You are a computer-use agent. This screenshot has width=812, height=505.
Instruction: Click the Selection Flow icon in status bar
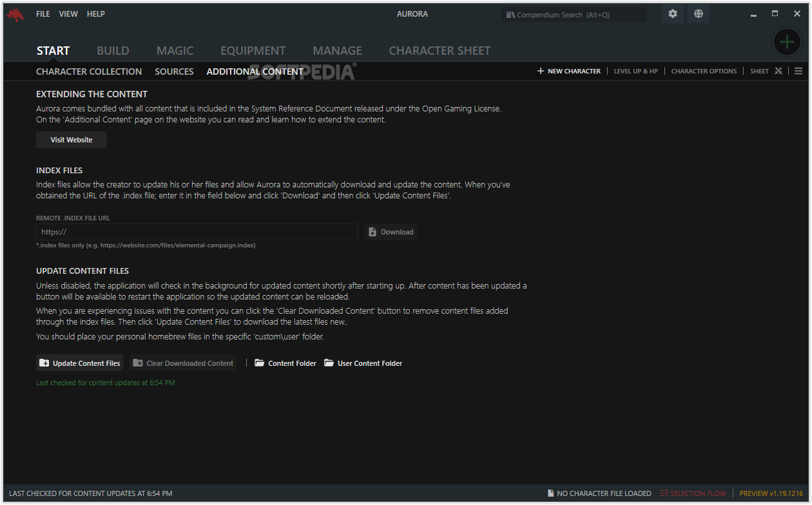click(664, 493)
